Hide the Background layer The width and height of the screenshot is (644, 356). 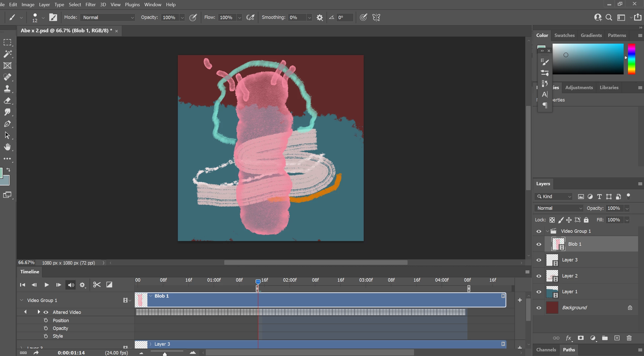pyautogui.click(x=539, y=308)
